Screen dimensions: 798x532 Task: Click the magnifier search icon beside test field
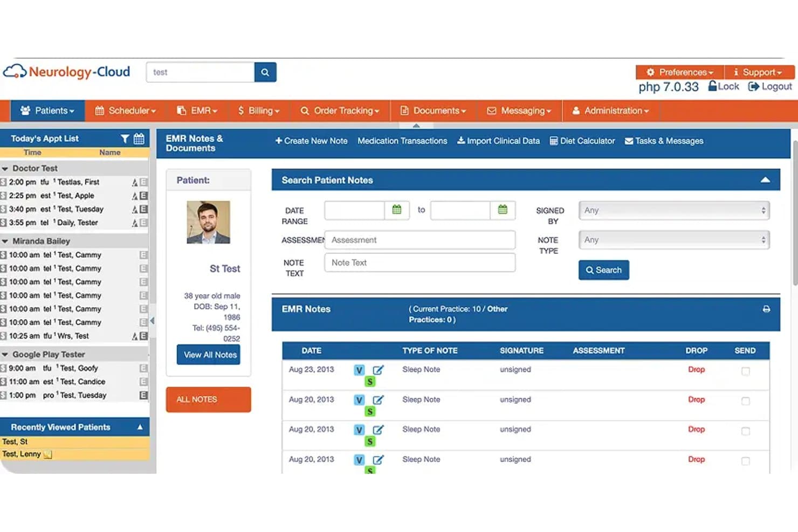[x=265, y=72]
